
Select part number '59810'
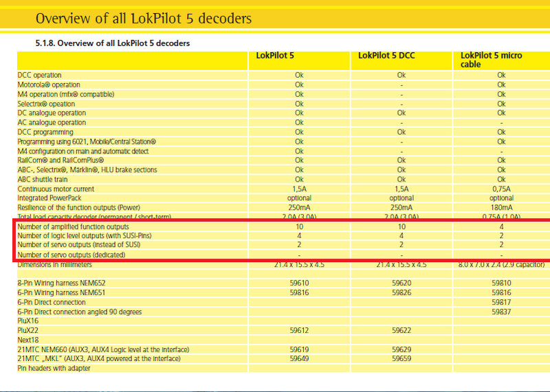coord(501,283)
